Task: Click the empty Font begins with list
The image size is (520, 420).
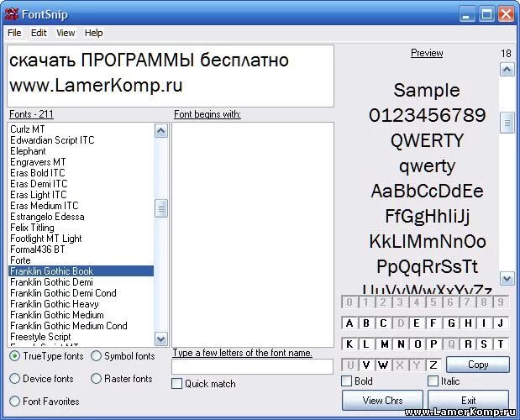Action: pyautogui.click(x=253, y=234)
